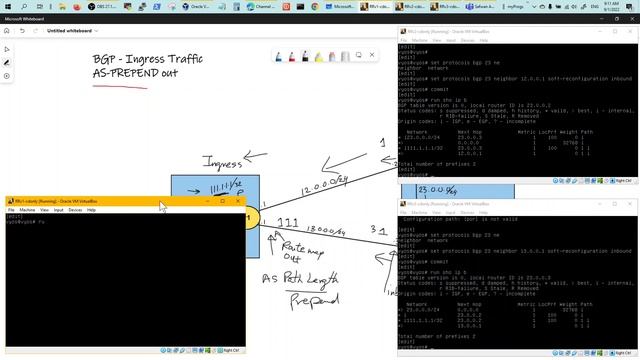Pick the black pen

tap(305, 56)
